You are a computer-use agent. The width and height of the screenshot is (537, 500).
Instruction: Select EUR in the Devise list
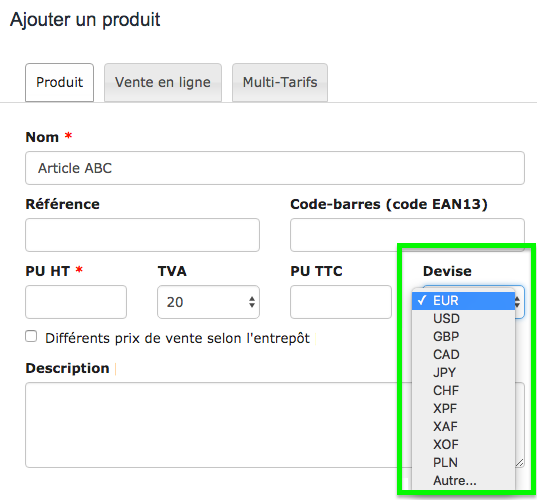(x=463, y=301)
